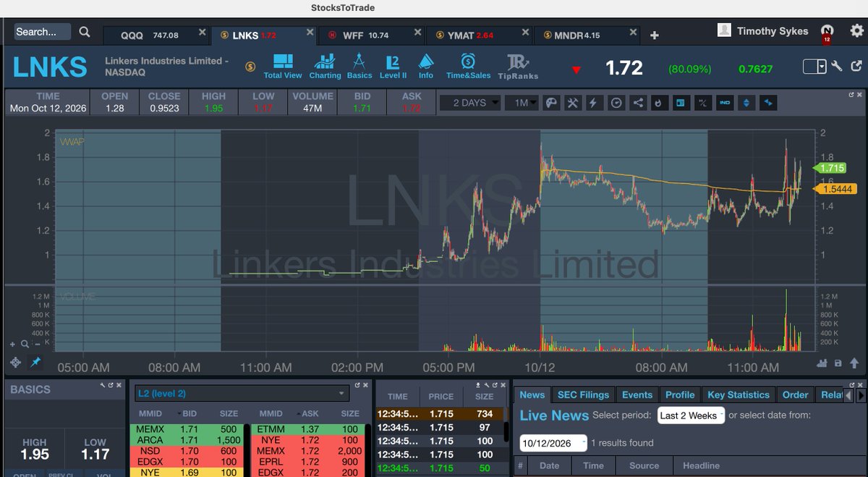The width and height of the screenshot is (868, 477).
Task: Click the flame icon in chart toolbar
Action: [659, 103]
